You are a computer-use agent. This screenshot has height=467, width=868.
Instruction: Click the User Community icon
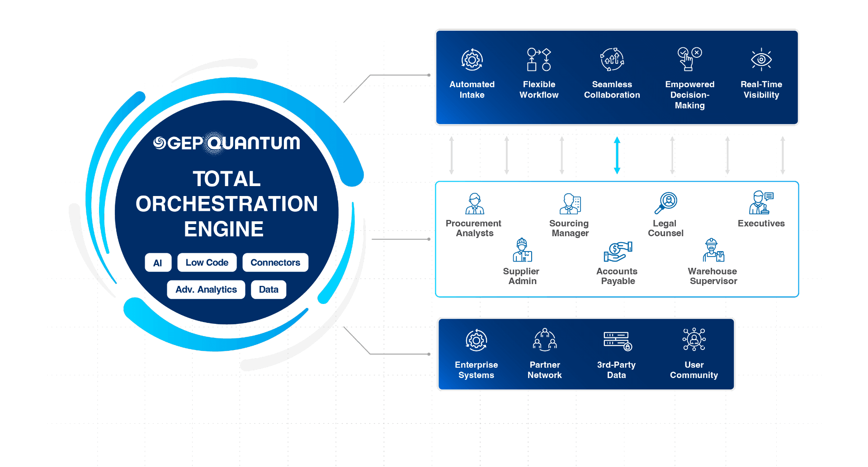pyautogui.click(x=694, y=340)
